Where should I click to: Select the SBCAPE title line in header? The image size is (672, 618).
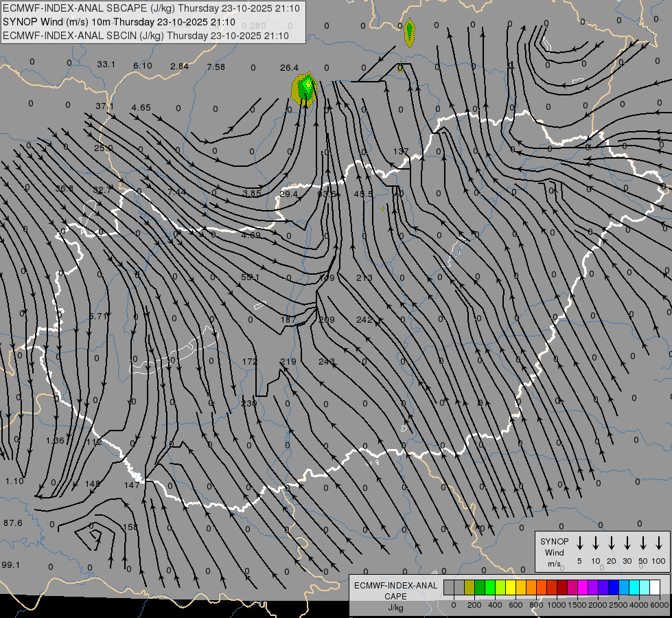(x=151, y=8)
